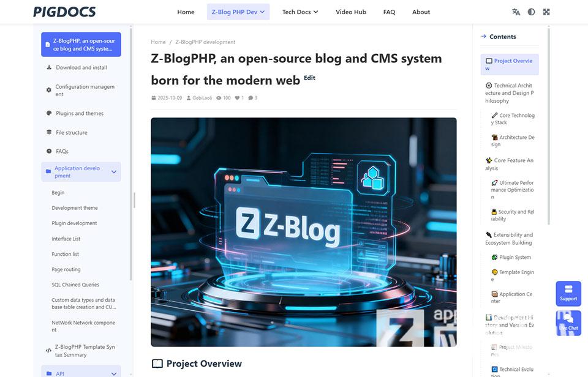The height and width of the screenshot is (377, 588).
Task: Open the Support floating button
Action: click(x=568, y=293)
